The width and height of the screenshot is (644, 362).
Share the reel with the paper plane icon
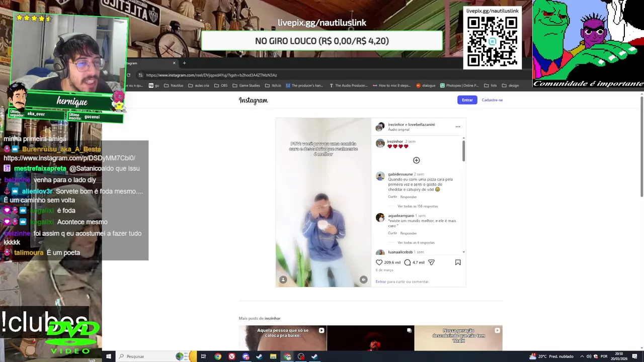click(x=431, y=262)
